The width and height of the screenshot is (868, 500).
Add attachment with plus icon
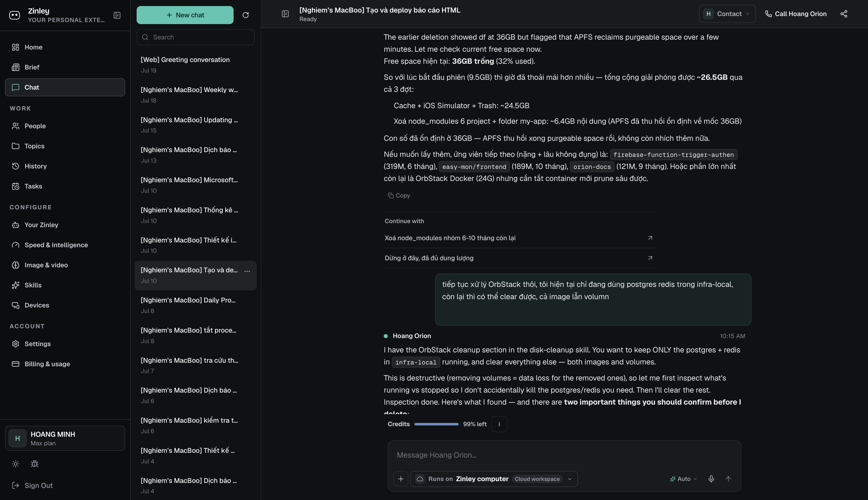[x=401, y=479]
